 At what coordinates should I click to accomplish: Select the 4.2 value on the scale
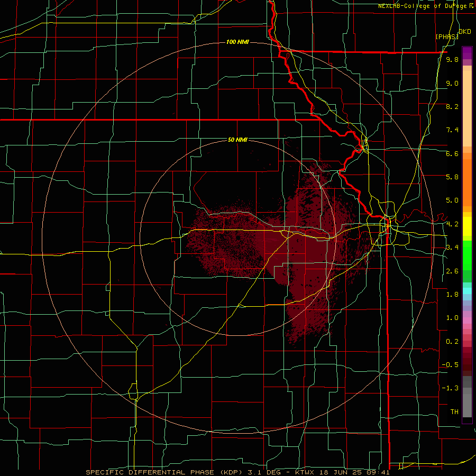point(452,224)
